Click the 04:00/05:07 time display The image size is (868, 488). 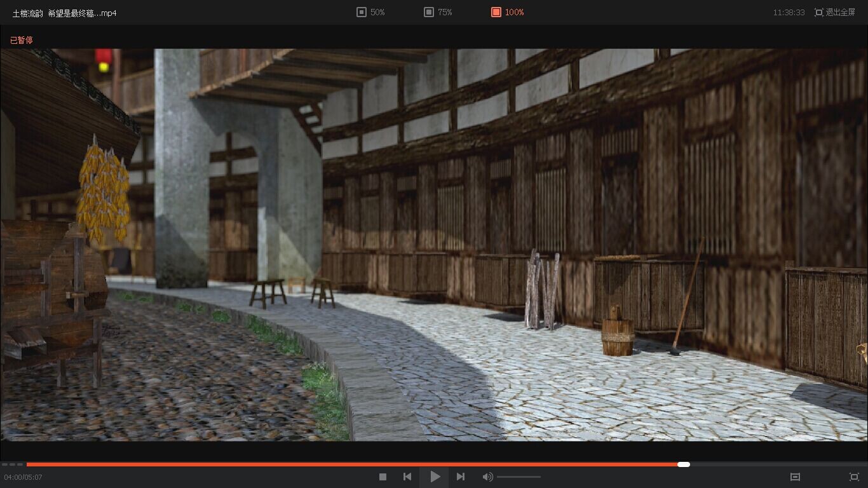pyautogui.click(x=23, y=477)
